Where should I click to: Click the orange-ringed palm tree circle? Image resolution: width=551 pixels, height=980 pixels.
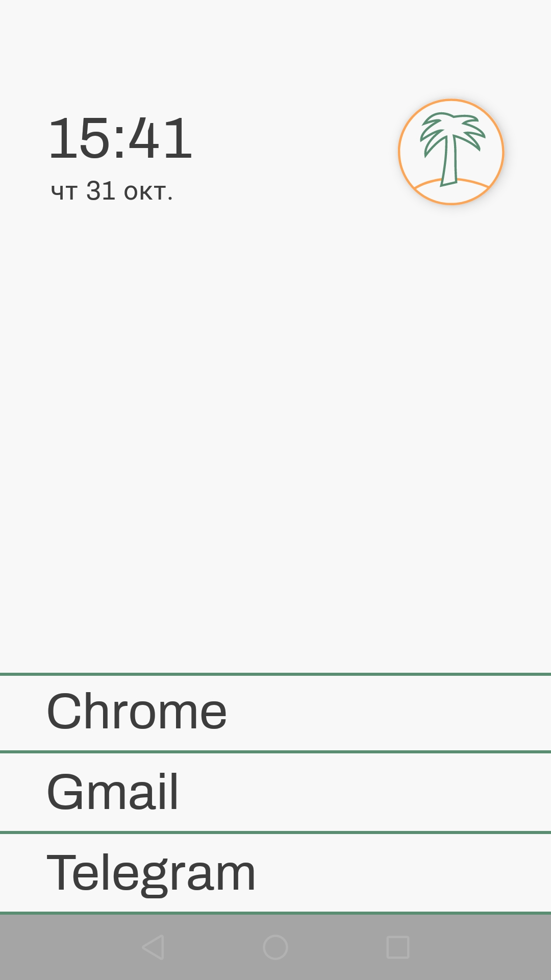451,152
